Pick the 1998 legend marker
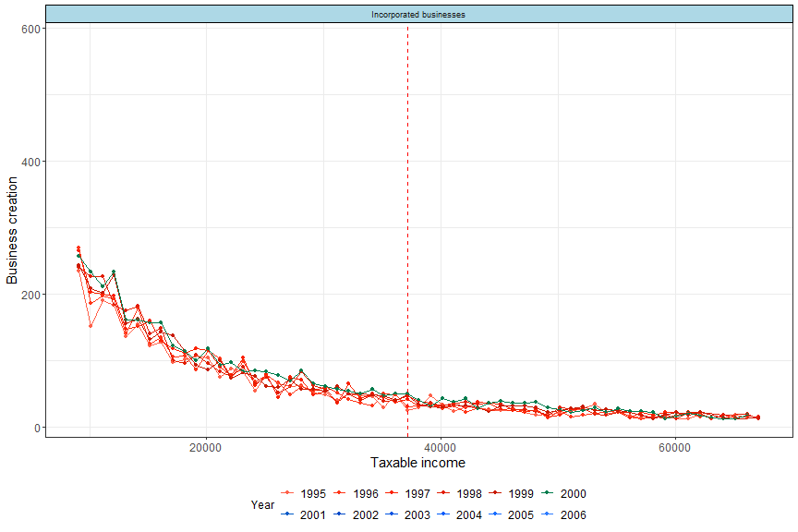 pyautogui.click(x=444, y=494)
